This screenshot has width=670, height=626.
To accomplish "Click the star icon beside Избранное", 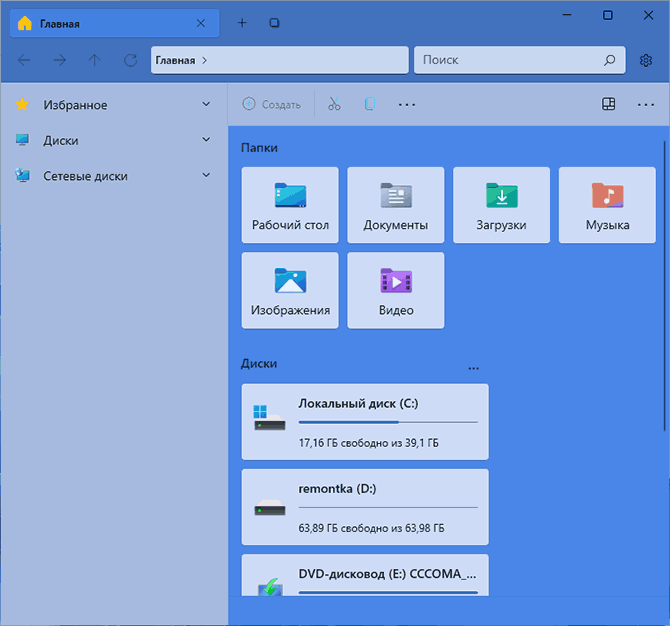I will [x=22, y=104].
